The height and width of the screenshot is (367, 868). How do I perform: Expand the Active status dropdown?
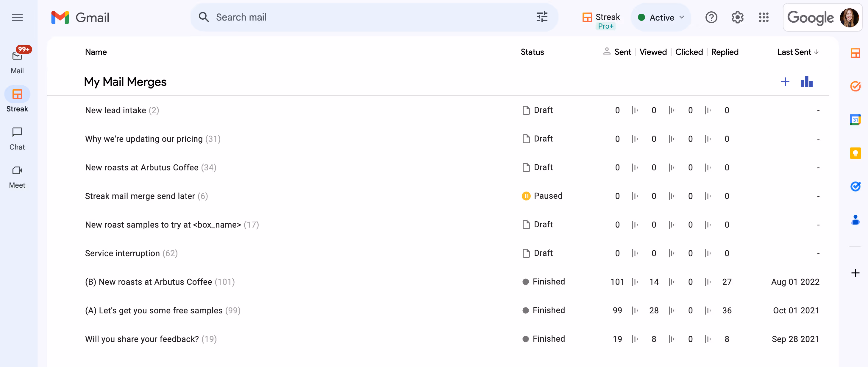[x=661, y=18]
